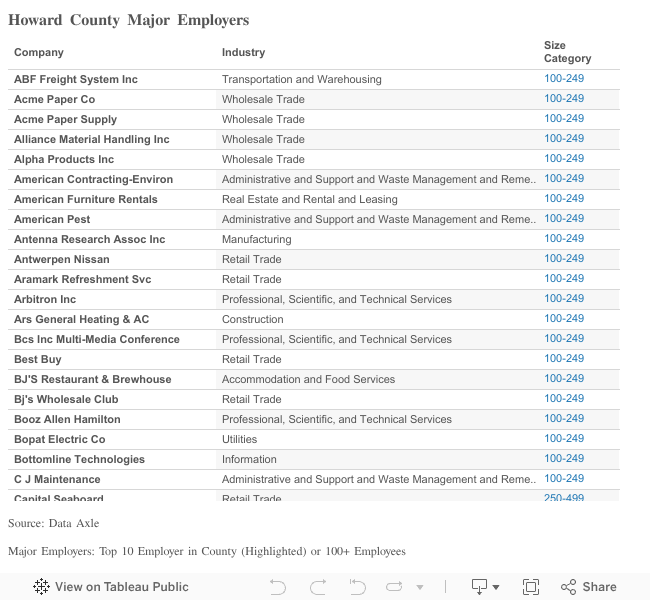Select Acme Paper Co company

point(54,99)
